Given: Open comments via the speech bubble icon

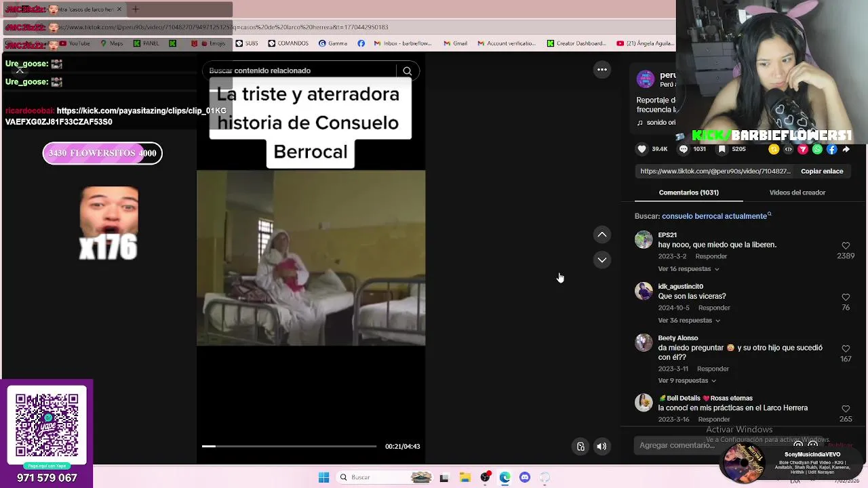Looking at the screenshot, I should 684,149.
